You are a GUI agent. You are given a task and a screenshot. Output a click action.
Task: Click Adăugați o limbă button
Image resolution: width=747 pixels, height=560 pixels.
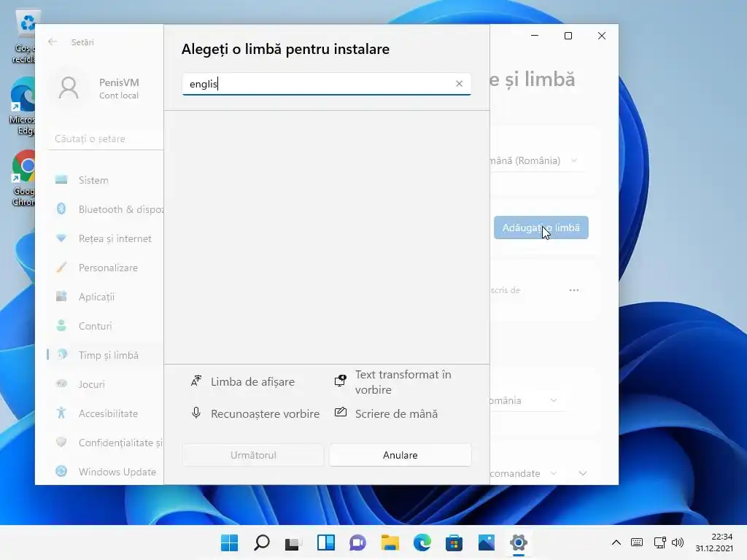tap(541, 227)
